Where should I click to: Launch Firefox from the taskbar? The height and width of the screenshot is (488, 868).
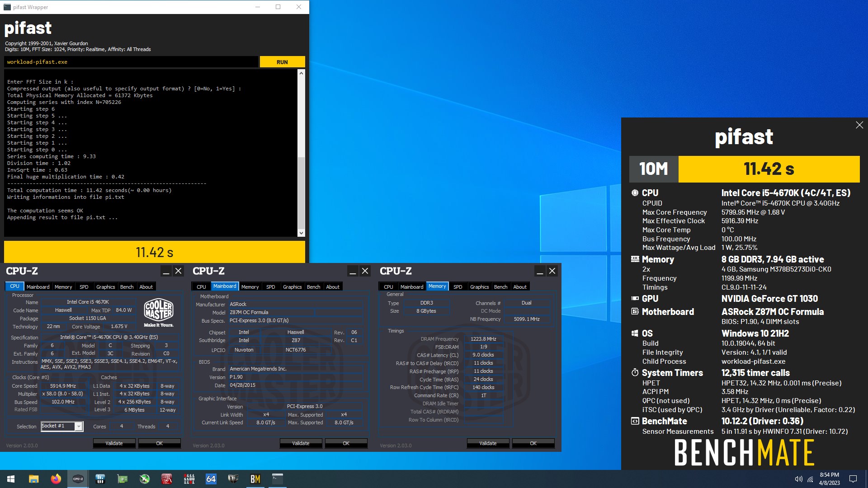tap(56, 479)
